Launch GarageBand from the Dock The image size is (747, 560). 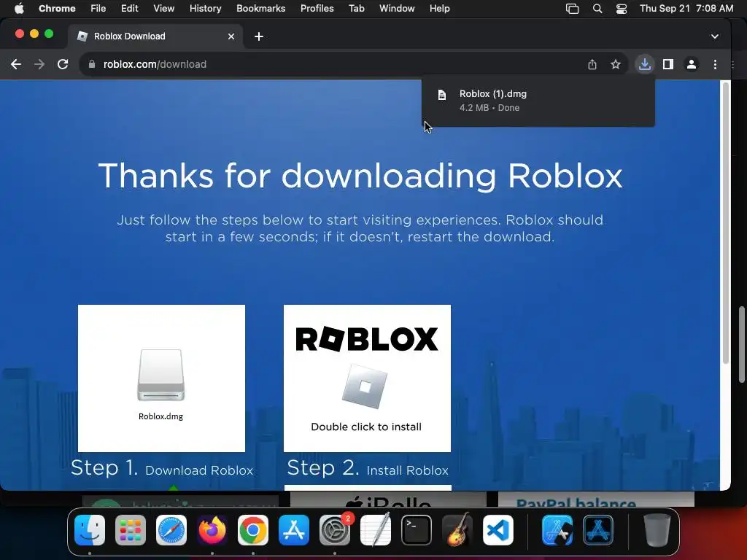[457, 530]
